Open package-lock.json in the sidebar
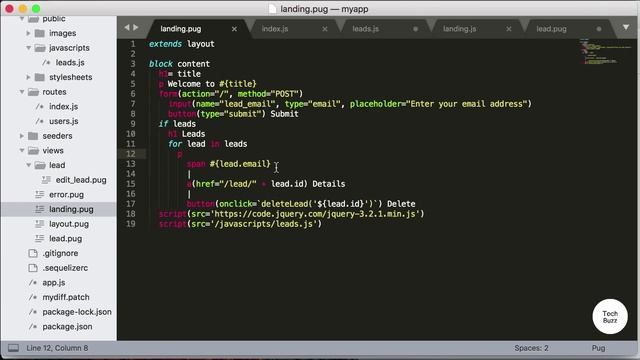The image size is (640, 360). (x=77, y=312)
